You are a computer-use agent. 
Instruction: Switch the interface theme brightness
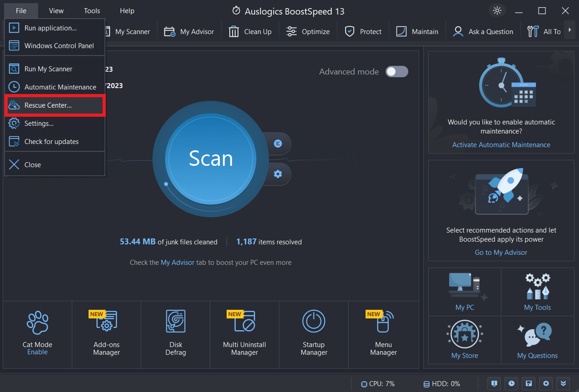coord(497,10)
